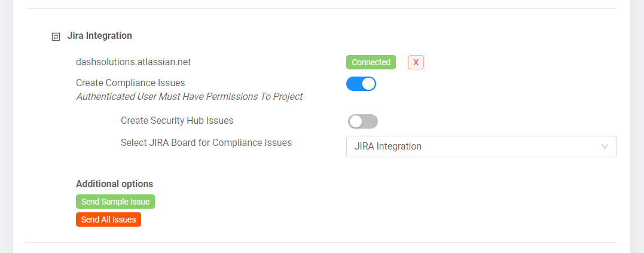This screenshot has width=644, height=253.
Task: Click the Jira Integration sync icon
Action: (x=56, y=37)
